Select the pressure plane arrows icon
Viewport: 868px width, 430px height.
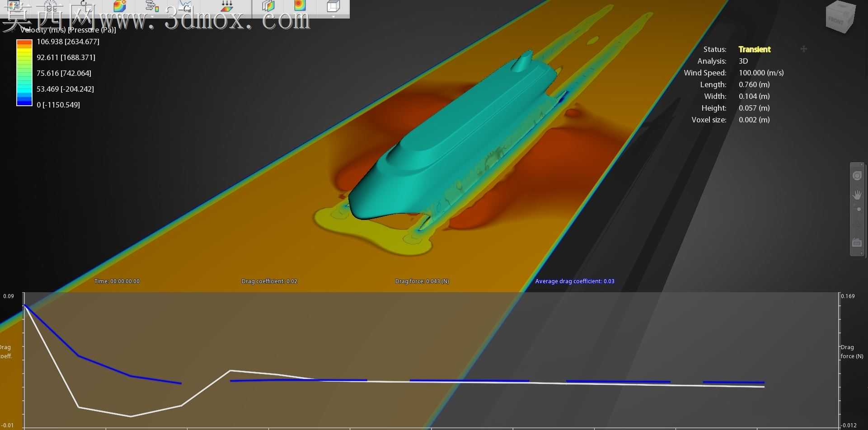coord(227,6)
